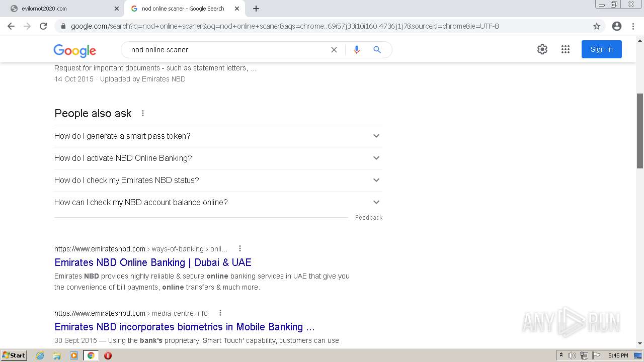Open the Google apps grid
This screenshot has width=644, height=362.
tap(566, 49)
